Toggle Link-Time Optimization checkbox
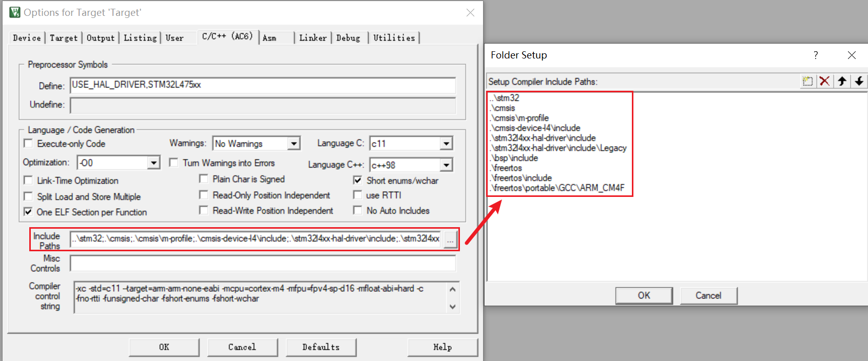This screenshot has width=868, height=361. pos(28,180)
